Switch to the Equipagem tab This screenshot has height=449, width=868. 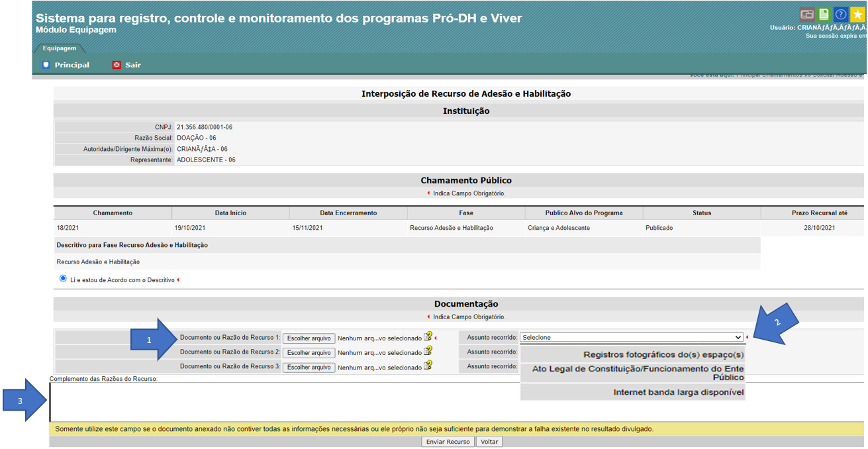coord(60,48)
